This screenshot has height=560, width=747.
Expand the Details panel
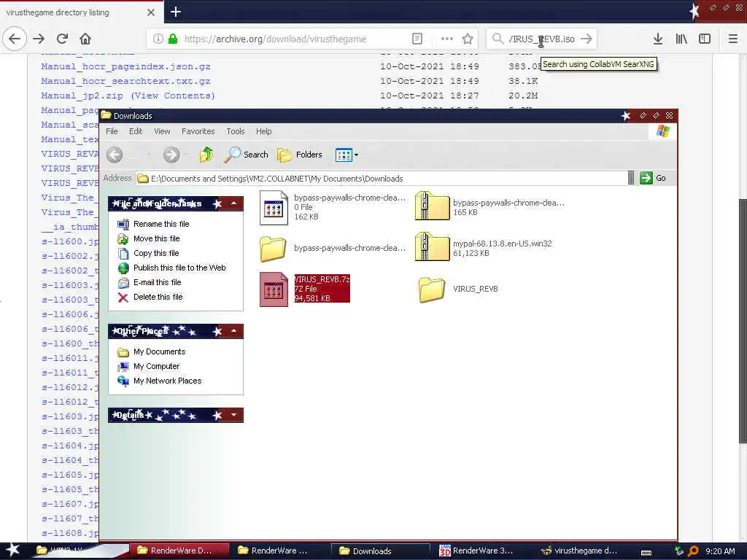point(234,415)
